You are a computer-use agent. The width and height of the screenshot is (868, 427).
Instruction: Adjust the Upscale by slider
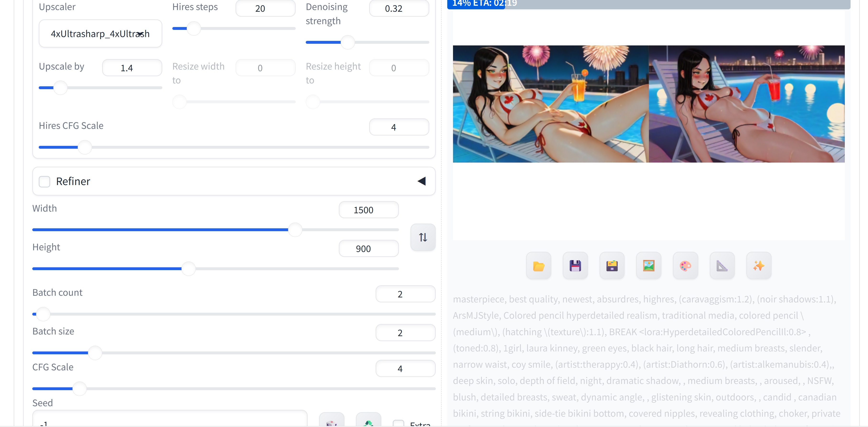100,88
